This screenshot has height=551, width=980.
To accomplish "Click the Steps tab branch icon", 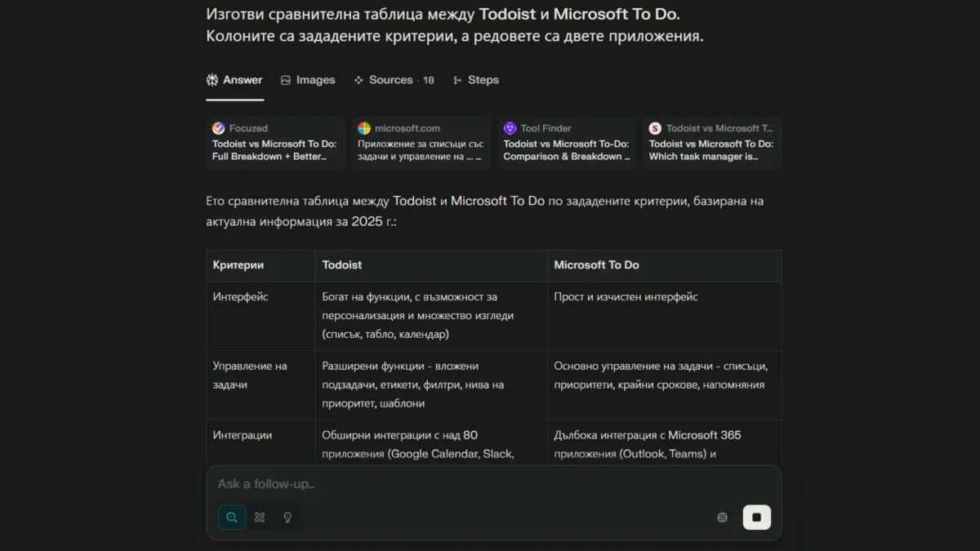I will point(457,80).
